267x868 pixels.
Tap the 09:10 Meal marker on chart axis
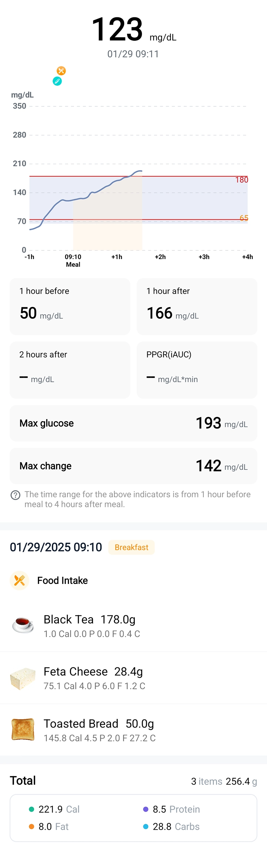(x=73, y=260)
